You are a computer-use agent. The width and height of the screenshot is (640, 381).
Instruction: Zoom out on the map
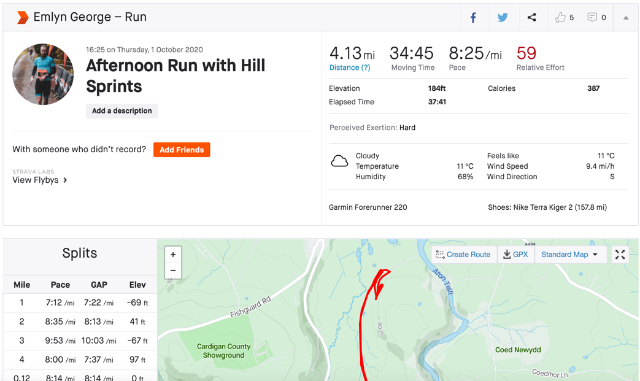tap(173, 270)
